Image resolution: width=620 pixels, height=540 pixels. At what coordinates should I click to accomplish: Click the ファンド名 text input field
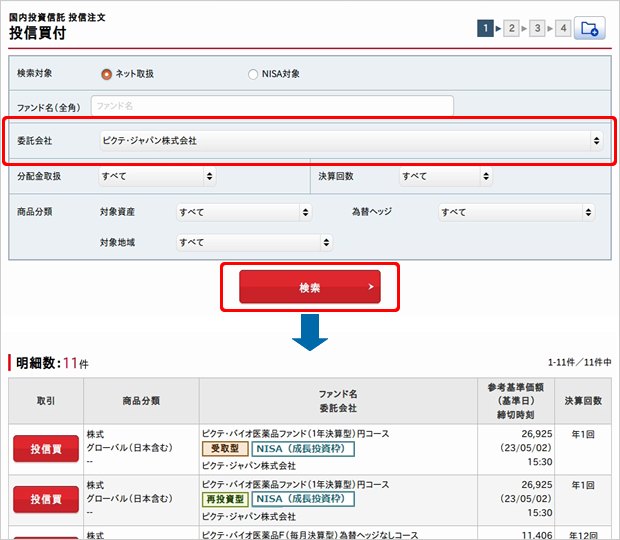coord(272,106)
